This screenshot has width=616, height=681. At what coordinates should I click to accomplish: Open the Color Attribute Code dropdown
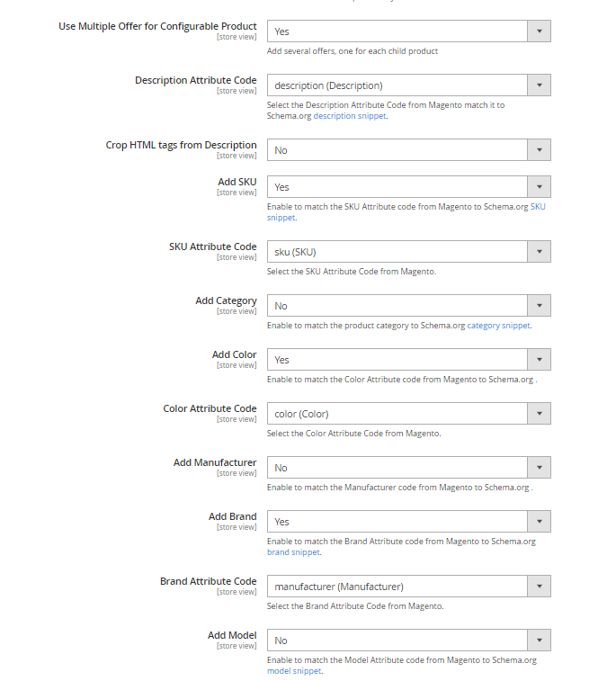[408, 414]
